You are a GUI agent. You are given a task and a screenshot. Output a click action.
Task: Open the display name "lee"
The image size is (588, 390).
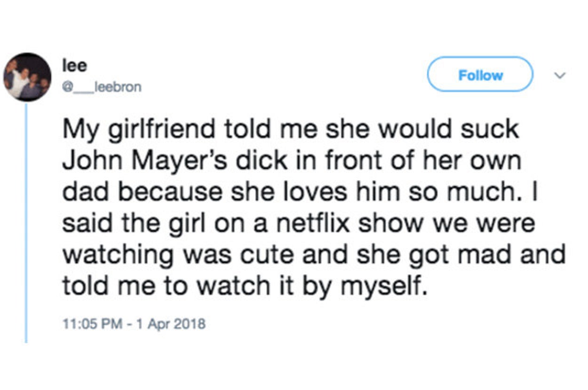(x=74, y=66)
